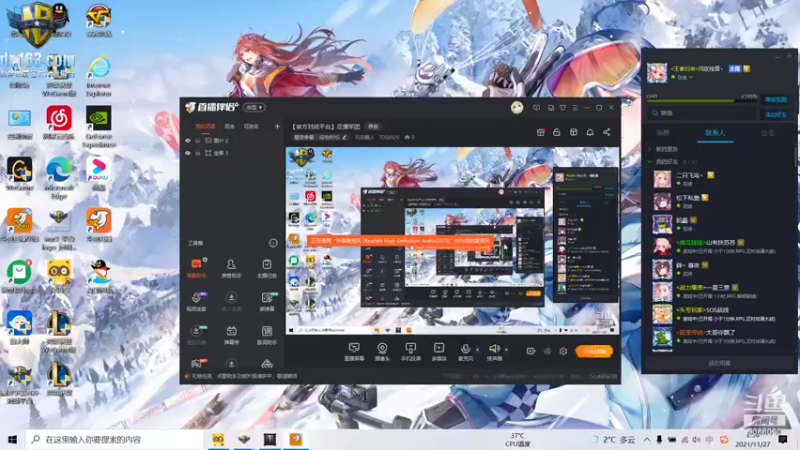
Task: Toggle the mode pill beside the app logo
Action: [x=255, y=108]
